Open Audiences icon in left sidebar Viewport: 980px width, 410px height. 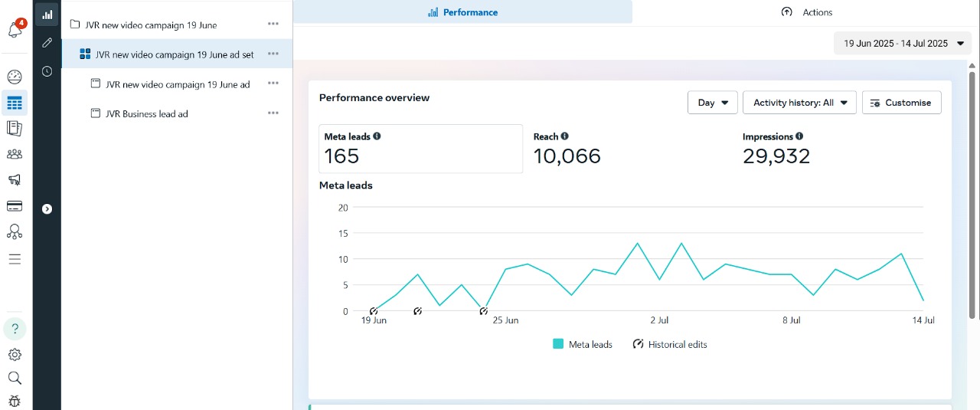[15, 154]
